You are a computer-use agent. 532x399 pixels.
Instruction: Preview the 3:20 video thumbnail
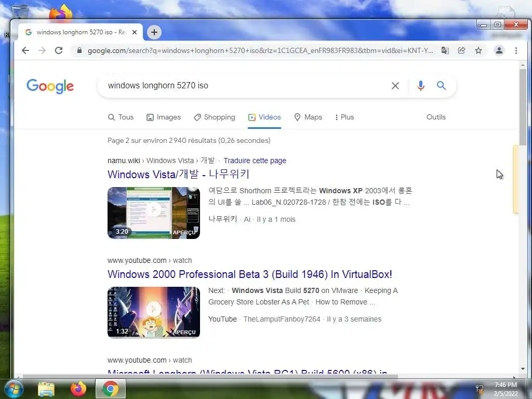(154, 212)
